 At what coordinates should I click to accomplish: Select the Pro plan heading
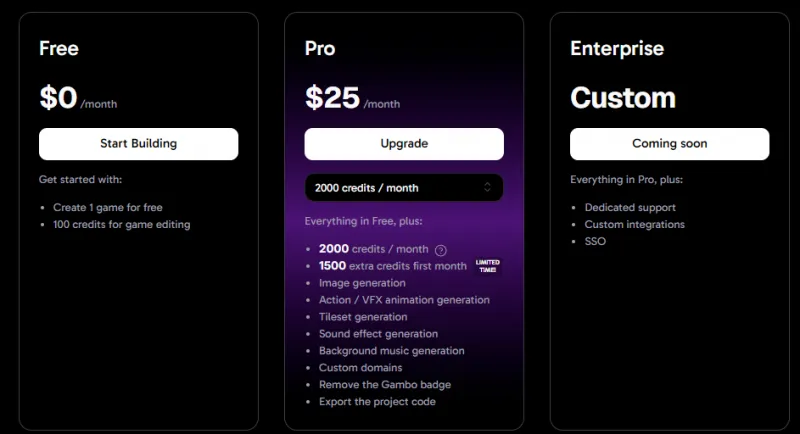320,48
